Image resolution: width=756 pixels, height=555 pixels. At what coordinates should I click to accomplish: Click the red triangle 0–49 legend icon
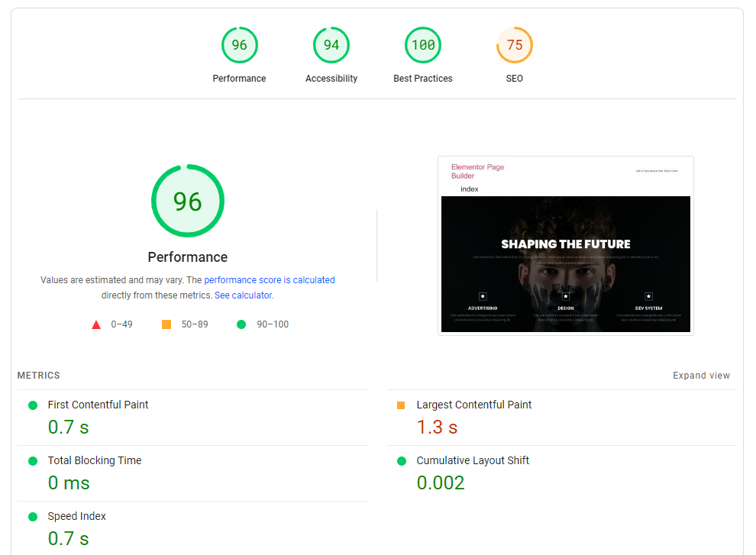click(x=96, y=324)
